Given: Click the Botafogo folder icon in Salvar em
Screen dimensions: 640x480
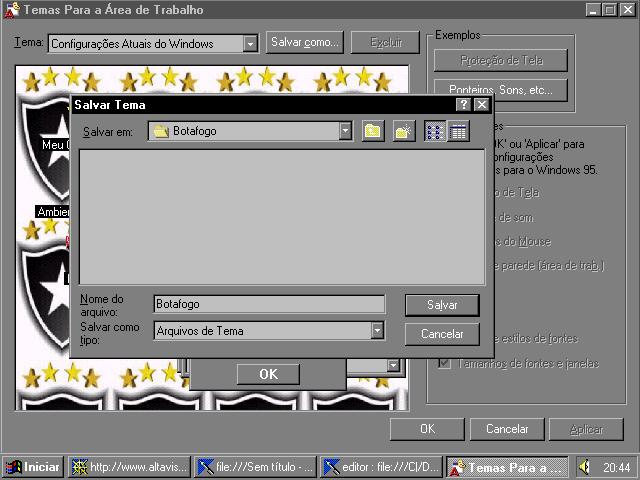Looking at the screenshot, I should coord(160,131).
